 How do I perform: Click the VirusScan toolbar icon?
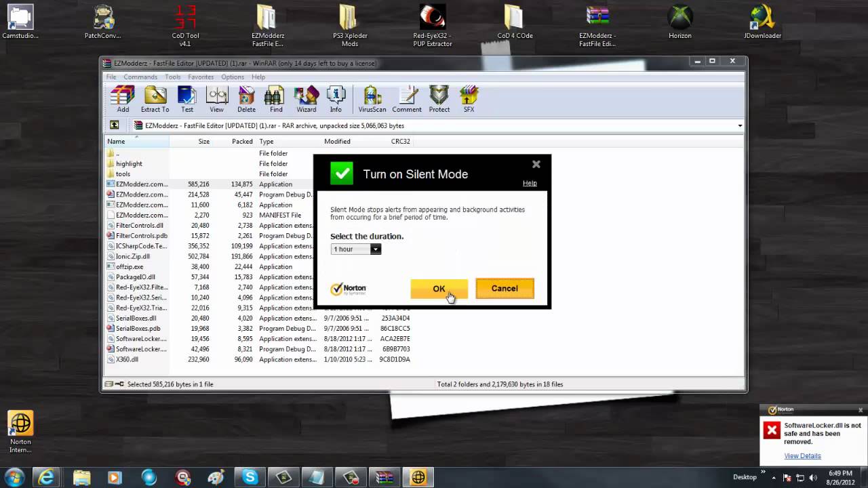[x=372, y=99]
